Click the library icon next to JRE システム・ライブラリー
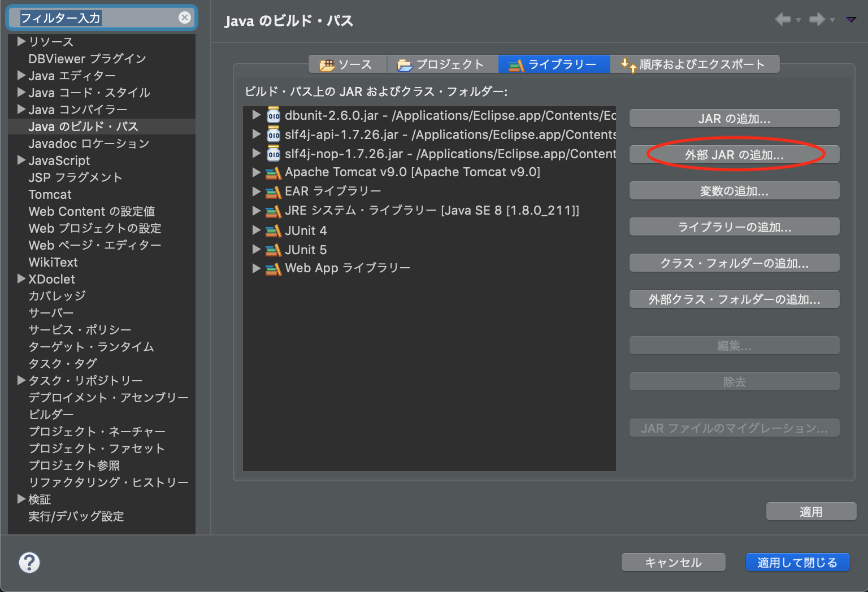This screenshot has width=868, height=592. click(274, 211)
